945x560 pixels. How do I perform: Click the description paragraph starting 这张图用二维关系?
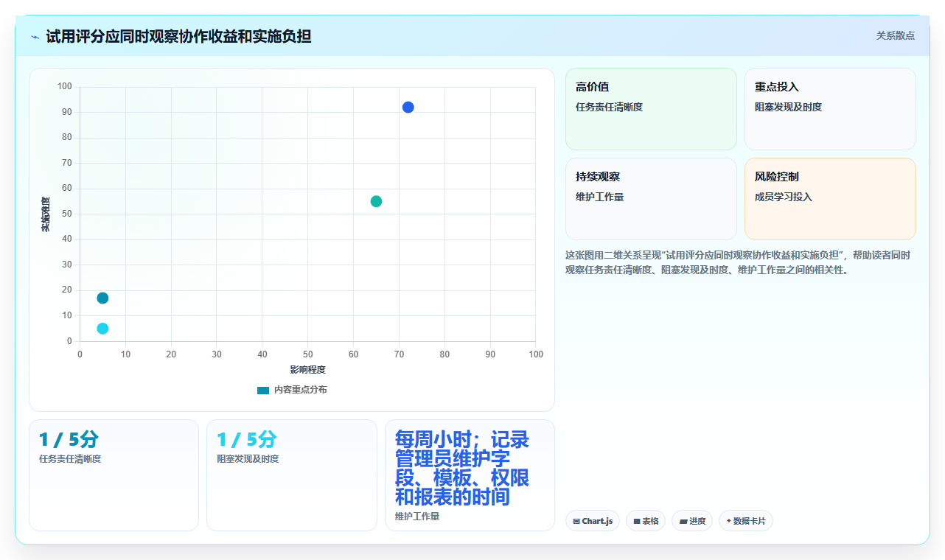tap(738, 262)
